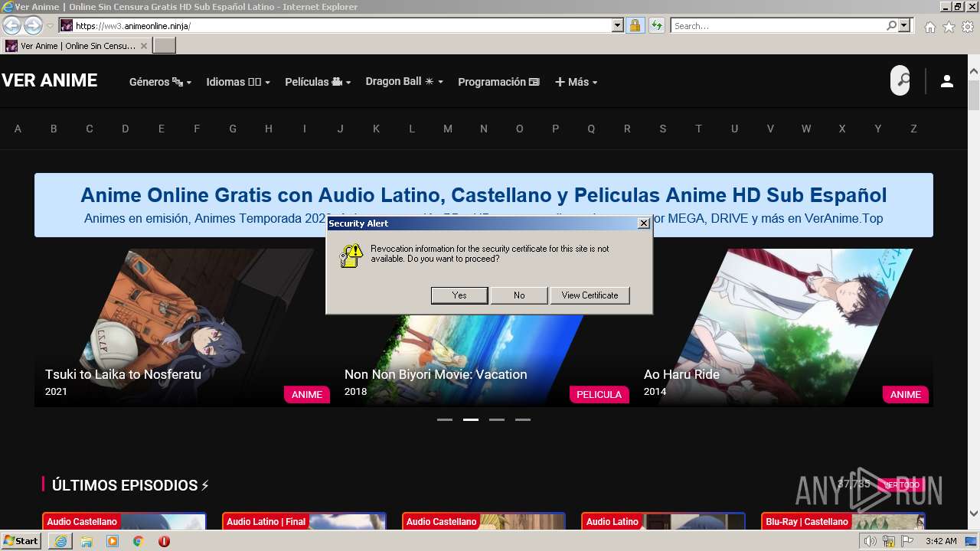Open the user account profile icon
The height and width of the screenshot is (551, 980).
(x=947, y=81)
